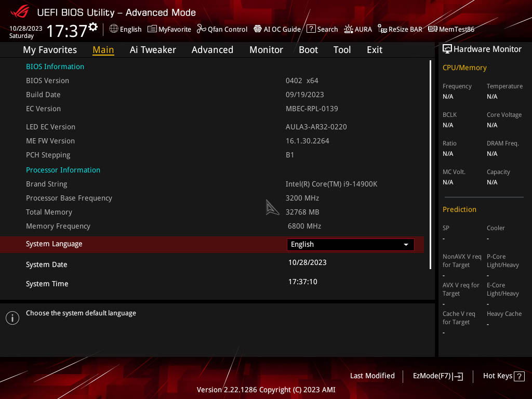Open the AI OC Guide
The height and width of the screenshot is (399, 532).
277,29
